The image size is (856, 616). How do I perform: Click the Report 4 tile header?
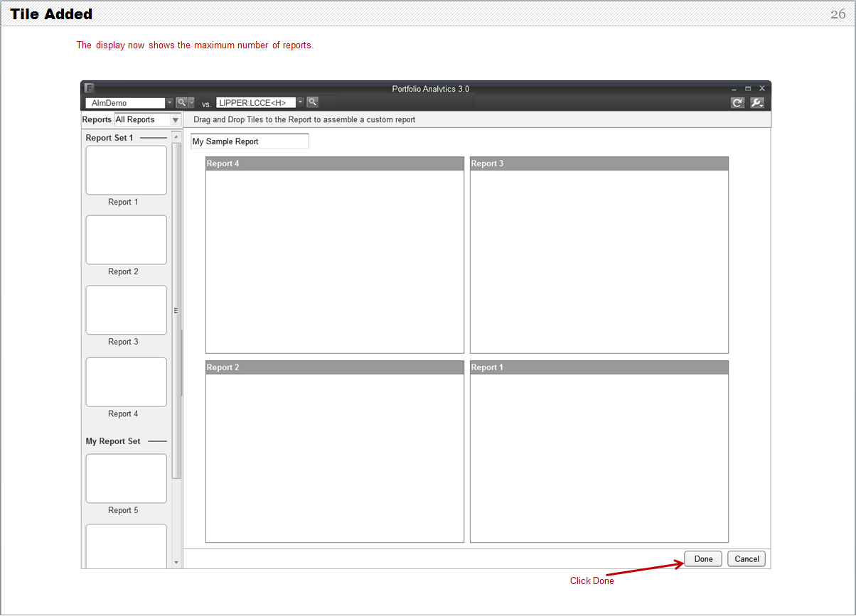click(335, 163)
